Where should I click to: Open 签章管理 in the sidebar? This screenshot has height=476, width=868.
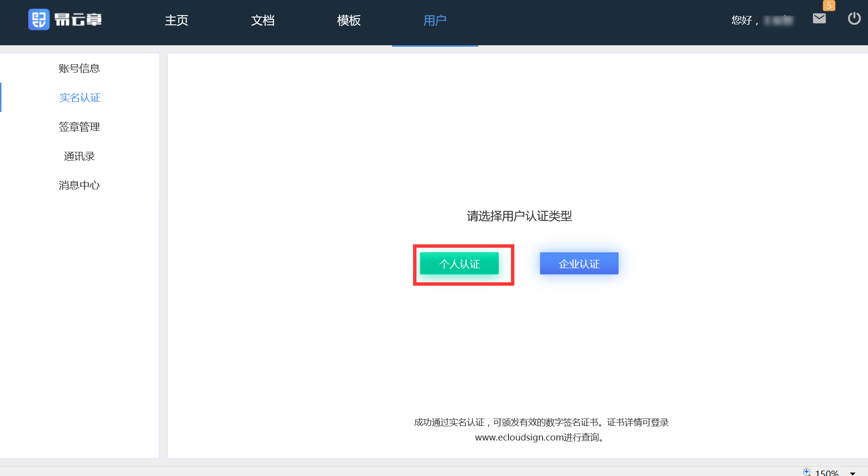[79, 127]
